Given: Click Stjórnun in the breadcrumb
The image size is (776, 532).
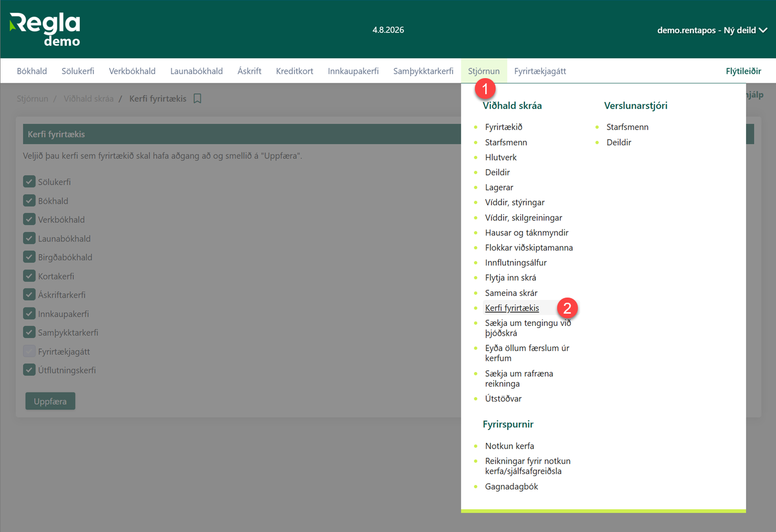Looking at the screenshot, I should [x=33, y=98].
